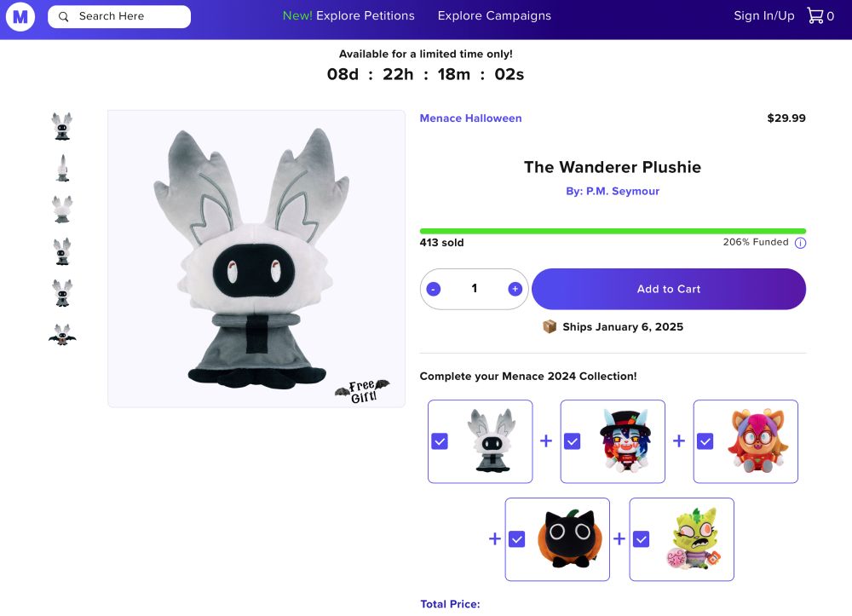Uncheck the pumpkin black cat plushie checkbox
This screenshot has height=616, width=852.
click(x=517, y=539)
